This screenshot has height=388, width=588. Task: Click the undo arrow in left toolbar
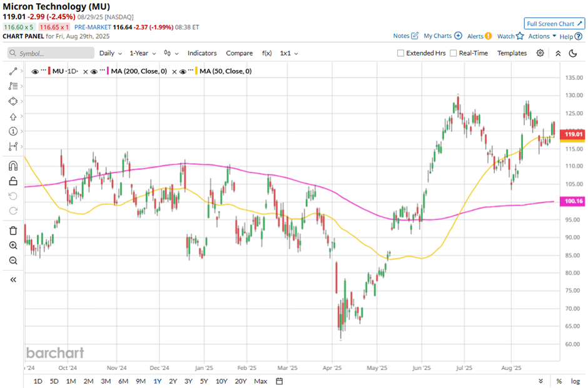tap(13, 196)
